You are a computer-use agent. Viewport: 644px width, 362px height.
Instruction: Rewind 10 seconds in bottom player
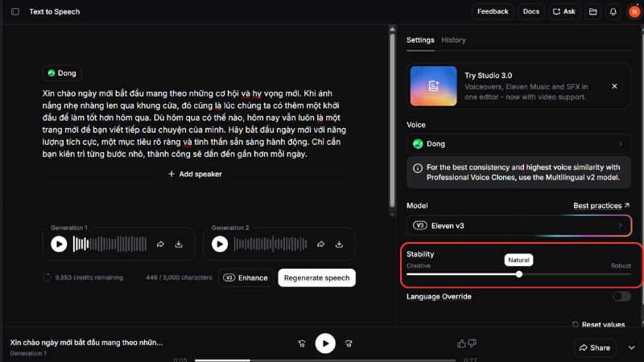point(302,343)
